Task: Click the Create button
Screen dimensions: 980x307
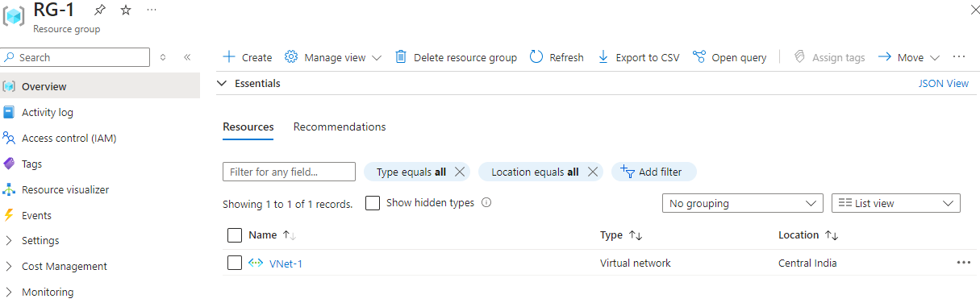Action: coord(248,57)
